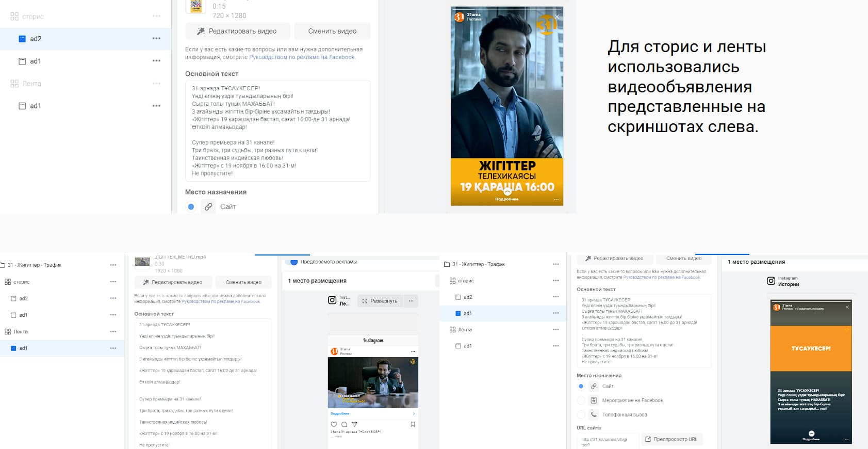Select Телефонный вызов radio button
The width and height of the screenshot is (868, 449).
[x=581, y=414]
